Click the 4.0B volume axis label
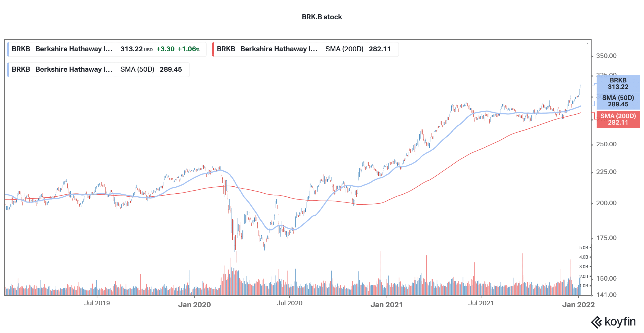This screenshot has height=333, width=644. 584,257
